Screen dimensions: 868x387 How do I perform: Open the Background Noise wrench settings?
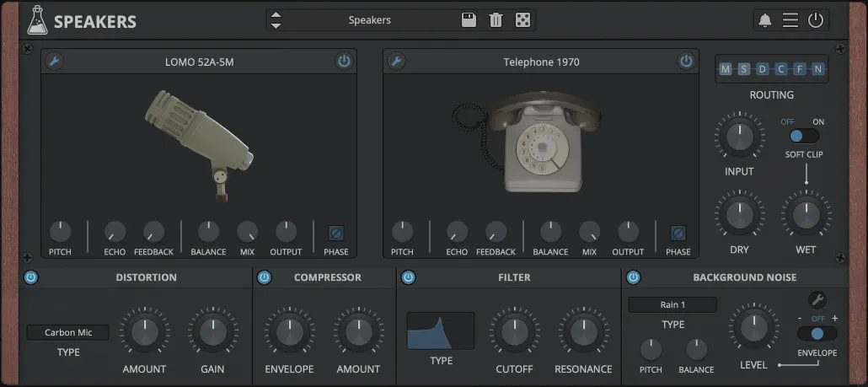coord(817,299)
